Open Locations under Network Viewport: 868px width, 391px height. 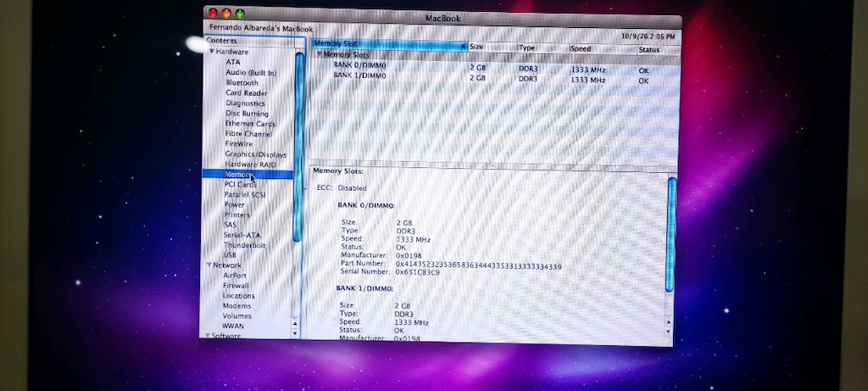pyautogui.click(x=238, y=296)
